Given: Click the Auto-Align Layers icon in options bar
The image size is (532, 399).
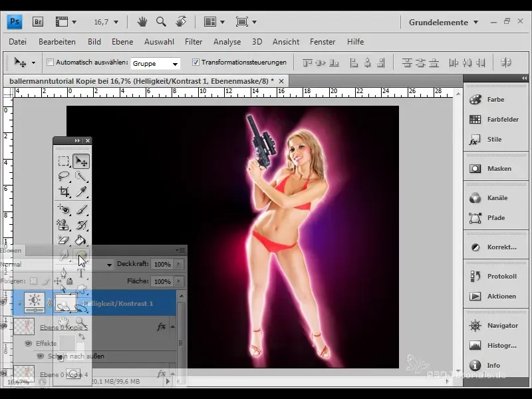Looking at the screenshot, I should (x=506, y=63).
